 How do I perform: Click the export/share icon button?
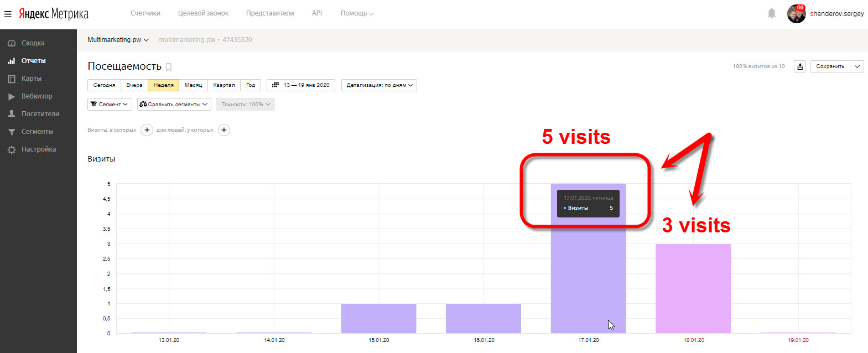click(x=800, y=66)
